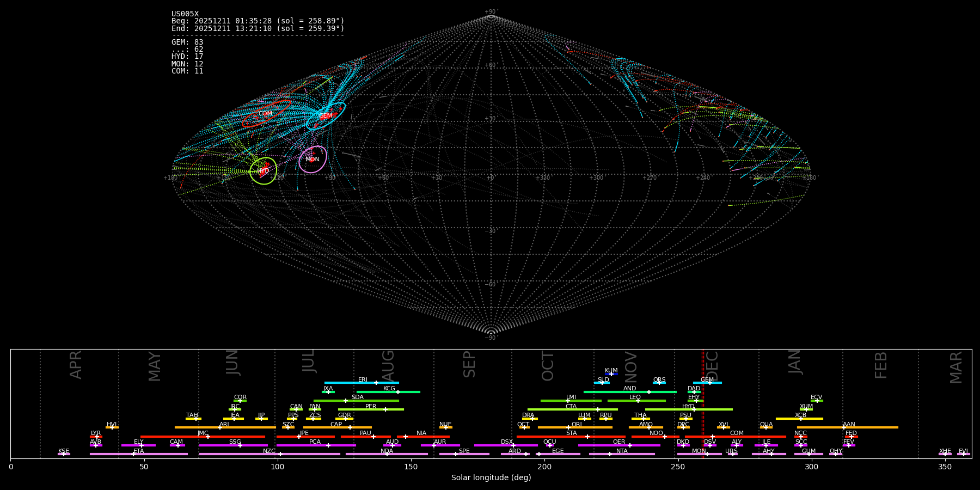Click the US005X station title text

pos(185,14)
